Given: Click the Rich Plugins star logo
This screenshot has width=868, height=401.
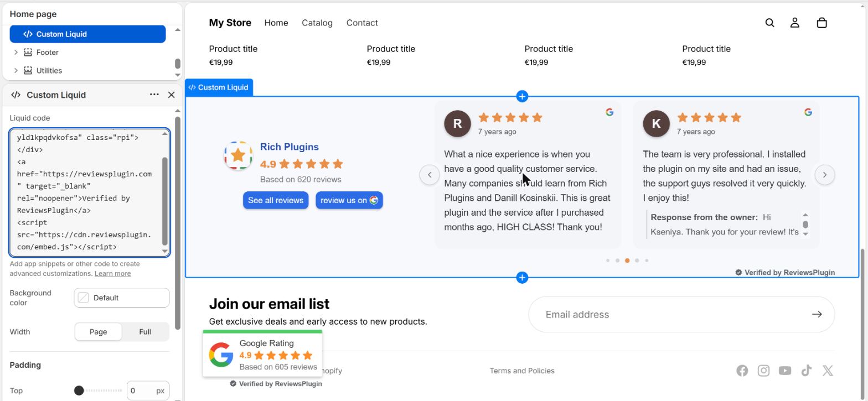Looking at the screenshot, I should coord(238,155).
